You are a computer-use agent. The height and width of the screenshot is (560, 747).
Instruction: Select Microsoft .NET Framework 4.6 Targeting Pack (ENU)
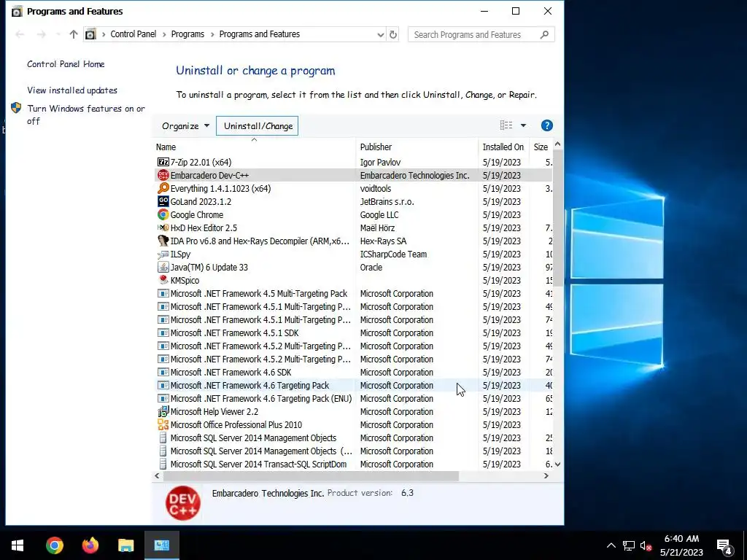click(355, 399)
